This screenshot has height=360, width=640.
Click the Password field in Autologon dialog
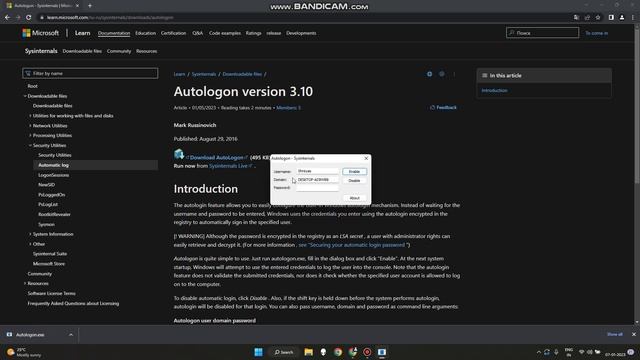coord(317,188)
